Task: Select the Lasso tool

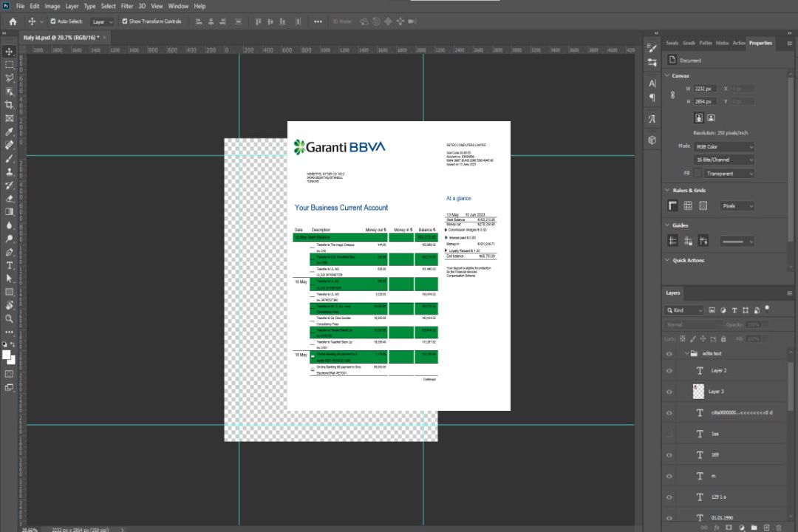Action: pyautogui.click(x=9, y=78)
